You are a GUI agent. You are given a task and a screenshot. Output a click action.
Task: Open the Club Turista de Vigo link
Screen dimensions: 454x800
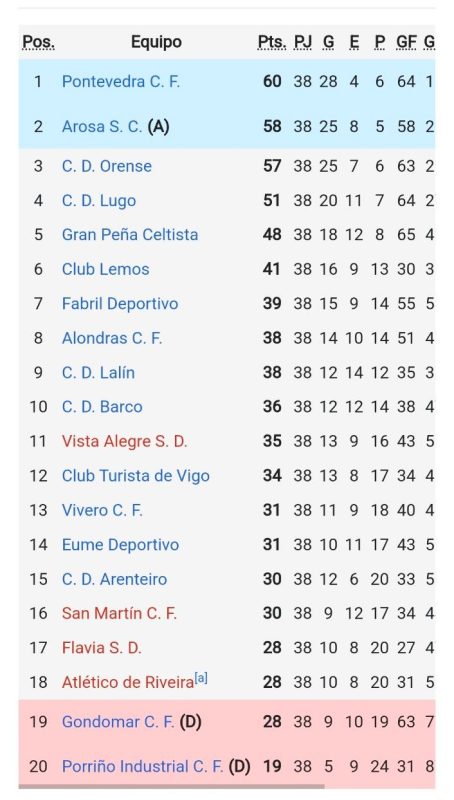(x=136, y=476)
